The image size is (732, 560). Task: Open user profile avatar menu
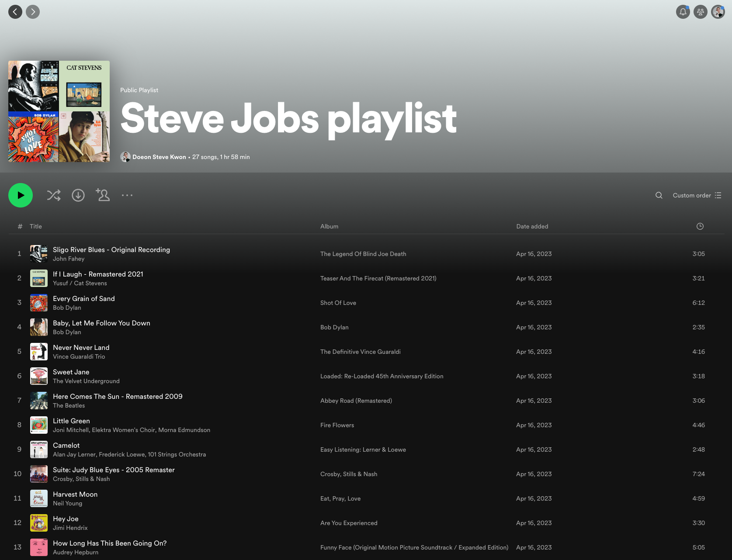[x=718, y=12]
